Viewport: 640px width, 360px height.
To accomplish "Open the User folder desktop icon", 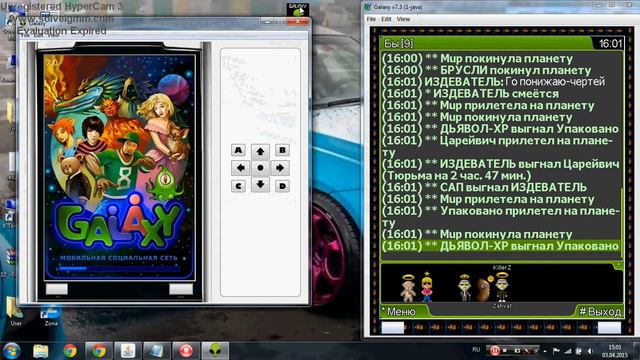I will (16, 312).
